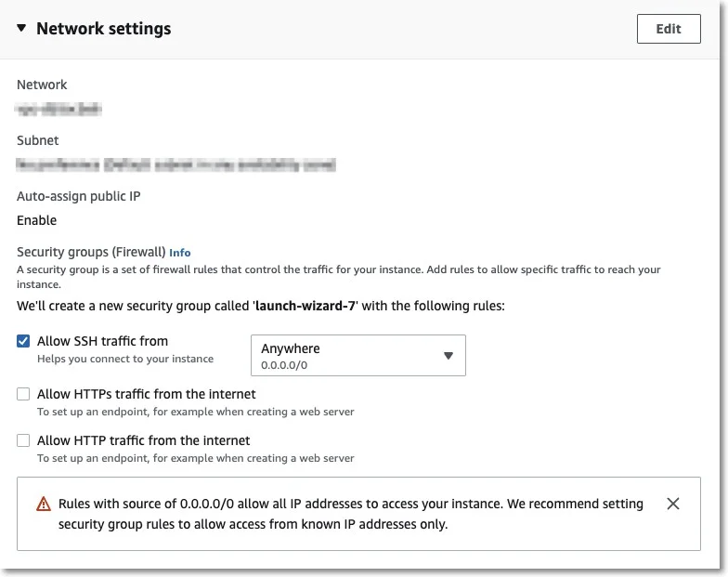The height and width of the screenshot is (577, 728).
Task: Enable Allow HTTPs traffic from the internet
Action: point(23,394)
